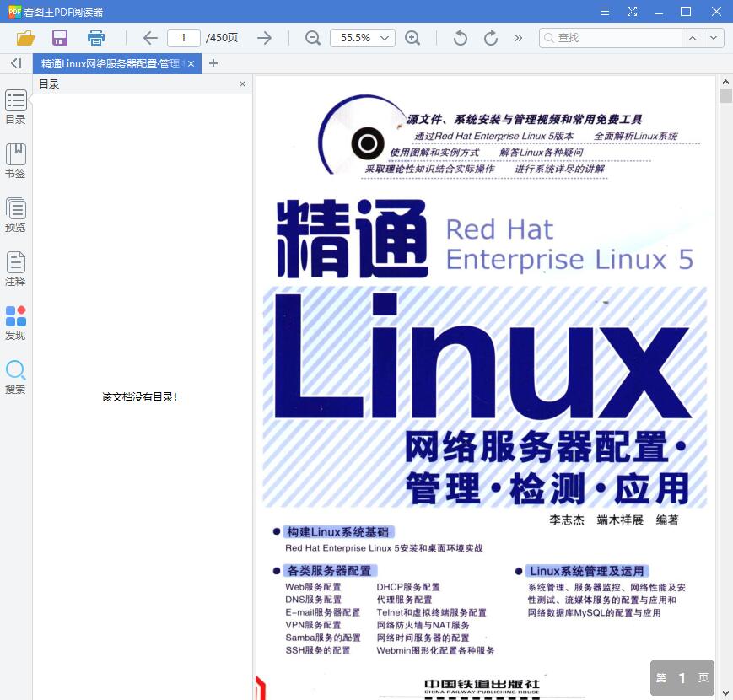Screen dimensions: 733x700
Task: Show more toolbar tools via double chevron
Action: point(518,38)
